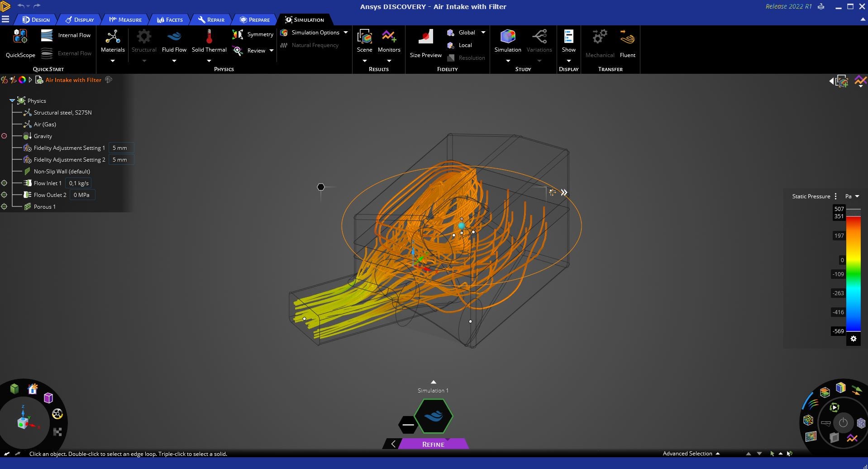Open the Scene results tool

(364, 41)
